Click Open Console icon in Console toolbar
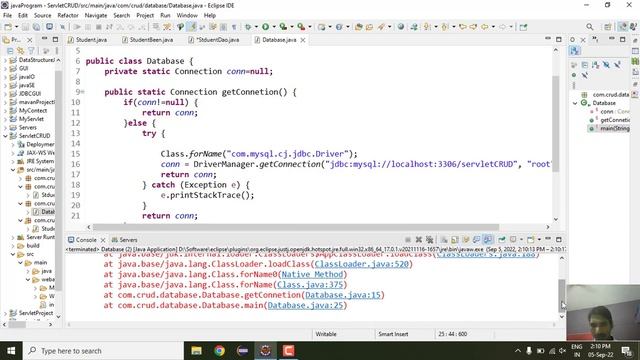Screen dimensions: 640x360 pyautogui.click(x=531, y=240)
